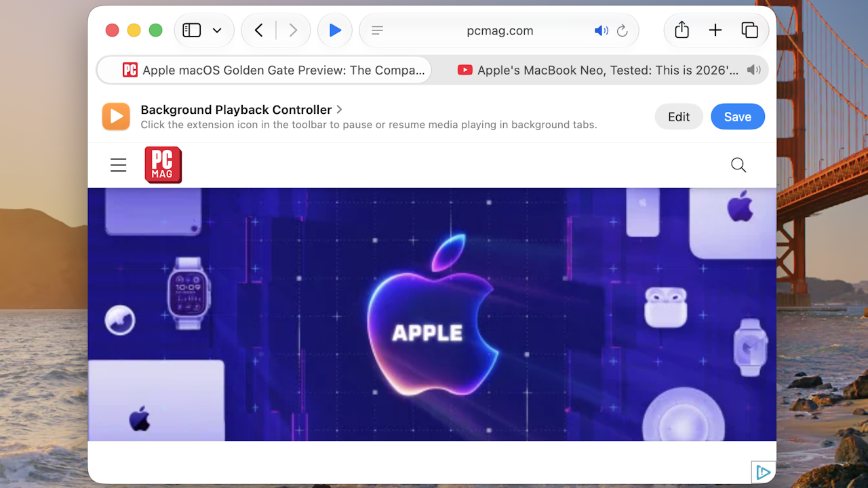The height and width of the screenshot is (488, 868).
Task: Click the blue Save button
Action: coord(738,117)
